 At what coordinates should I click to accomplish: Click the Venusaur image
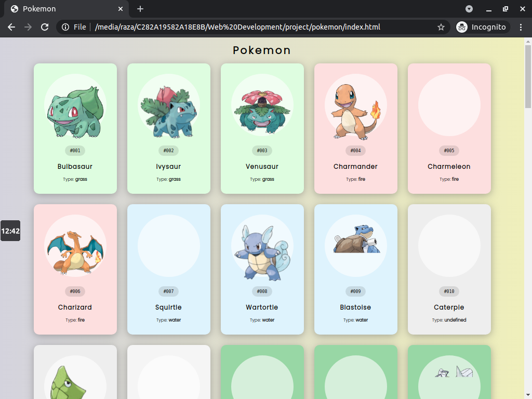pyautogui.click(x=262, y=112)
